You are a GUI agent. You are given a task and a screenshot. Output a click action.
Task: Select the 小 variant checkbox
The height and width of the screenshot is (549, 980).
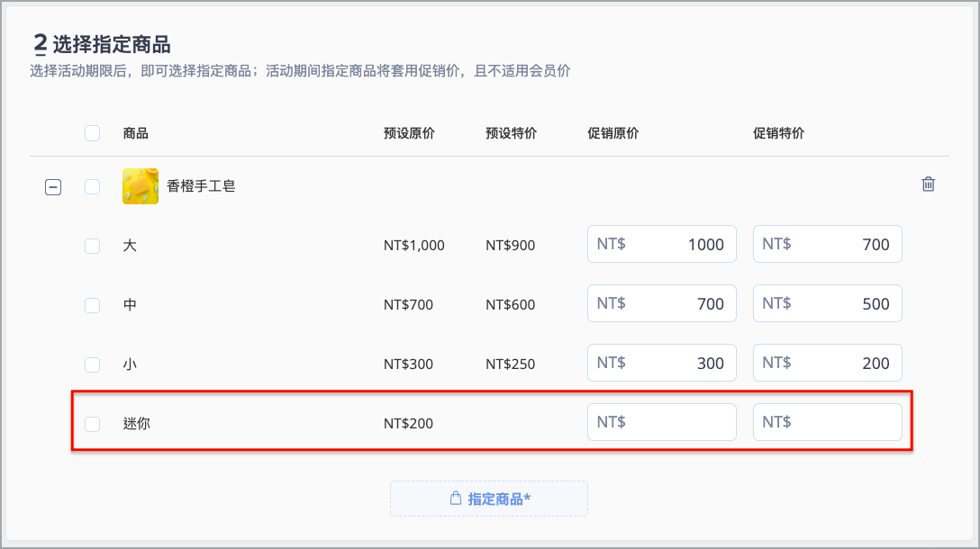(93, 364)
